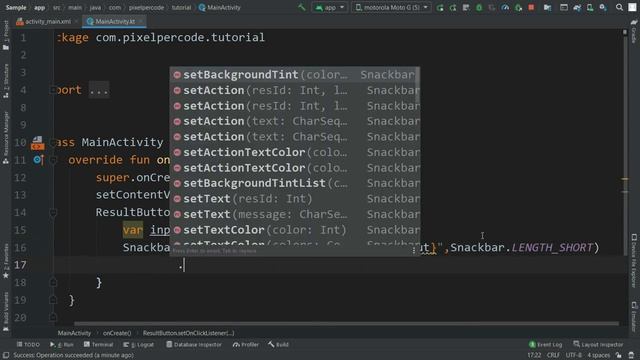
Task: Open the Event Log panel
Action: (545, 344)
